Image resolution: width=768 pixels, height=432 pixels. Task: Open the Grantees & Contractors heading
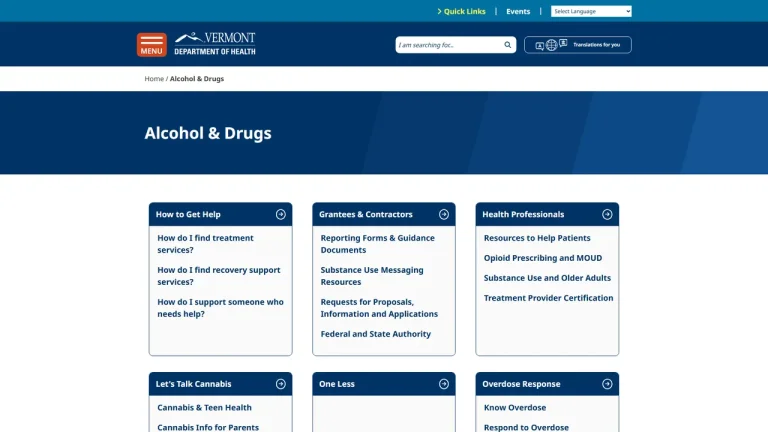tap(365, 214)
